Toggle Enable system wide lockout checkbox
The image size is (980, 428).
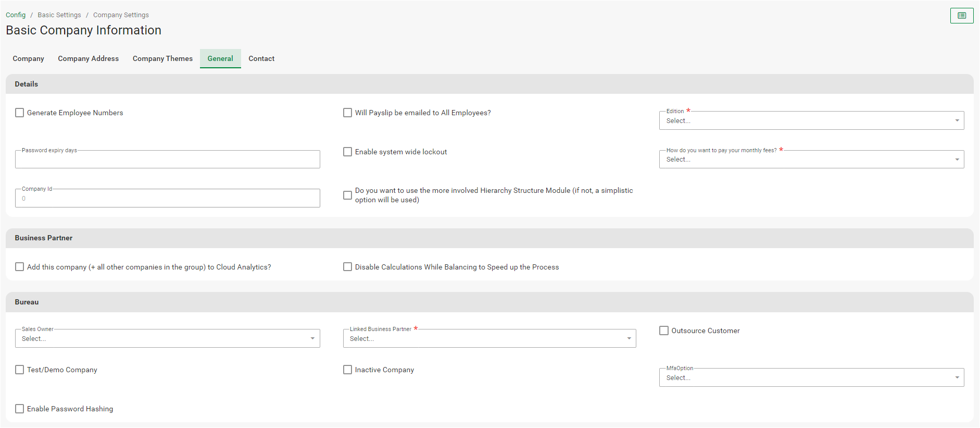click(347, 152)
